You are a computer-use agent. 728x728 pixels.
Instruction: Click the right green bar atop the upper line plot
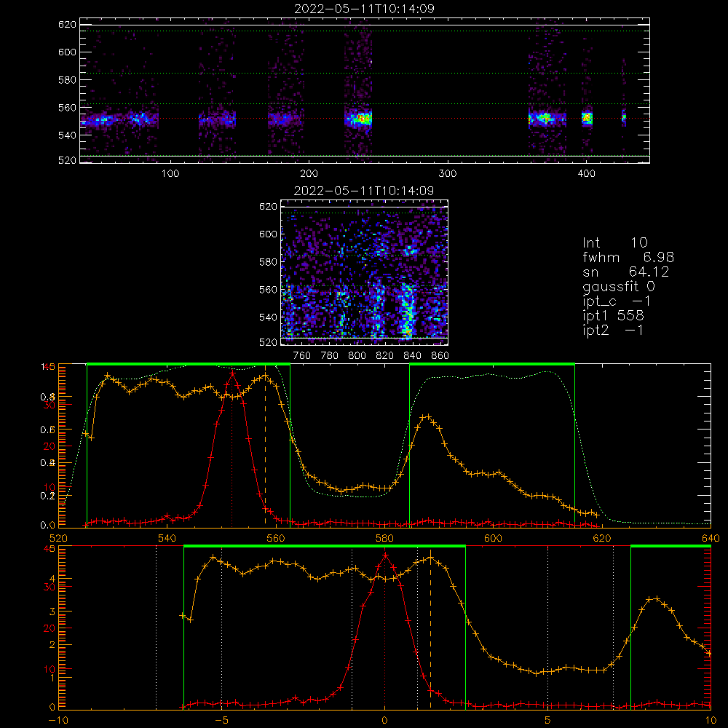pyautogui.click(x=492, y=364)
